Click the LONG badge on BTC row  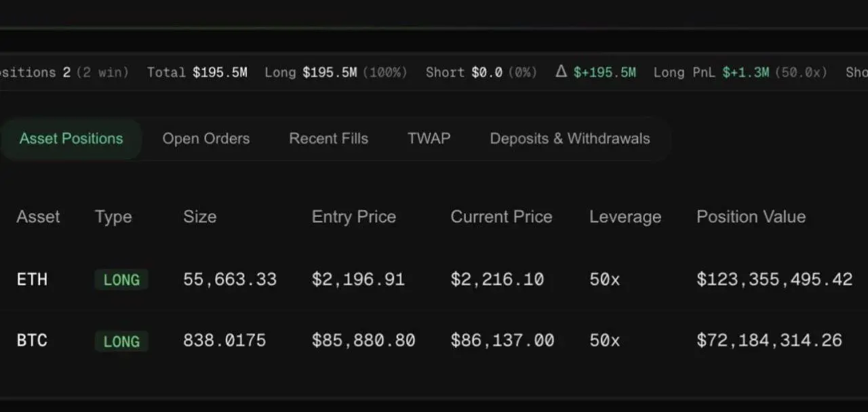(x=121, y=342)
